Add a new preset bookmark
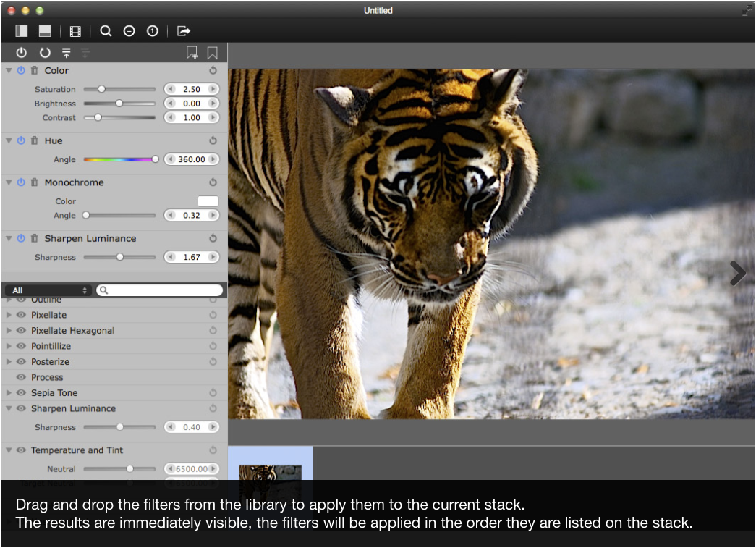 [x=192, y=53]
